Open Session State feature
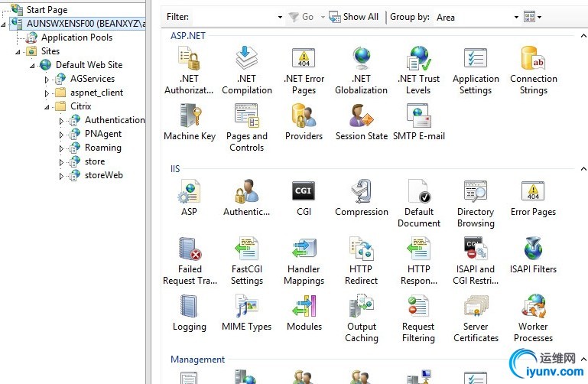Screen dimensions: 588x384 coord(362,122)
